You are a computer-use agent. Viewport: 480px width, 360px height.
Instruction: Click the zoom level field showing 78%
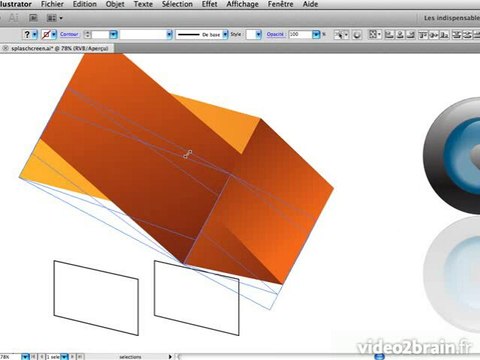(10, 357)
